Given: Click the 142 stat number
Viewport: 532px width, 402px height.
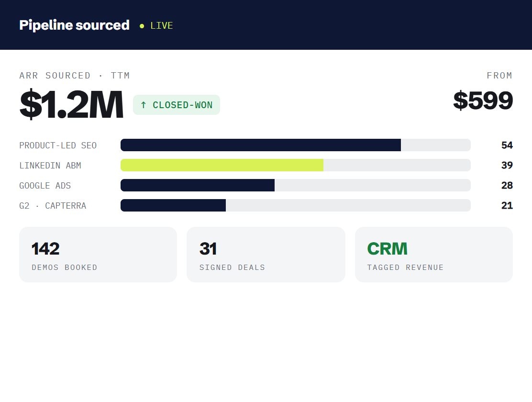Looking at the screenshot, I should point(45,248).
